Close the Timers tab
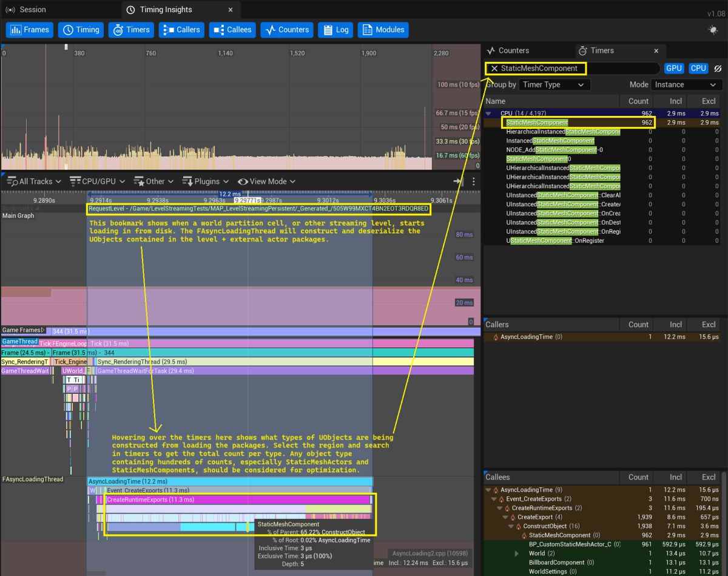728x576 pixels. tap(656, 51)
